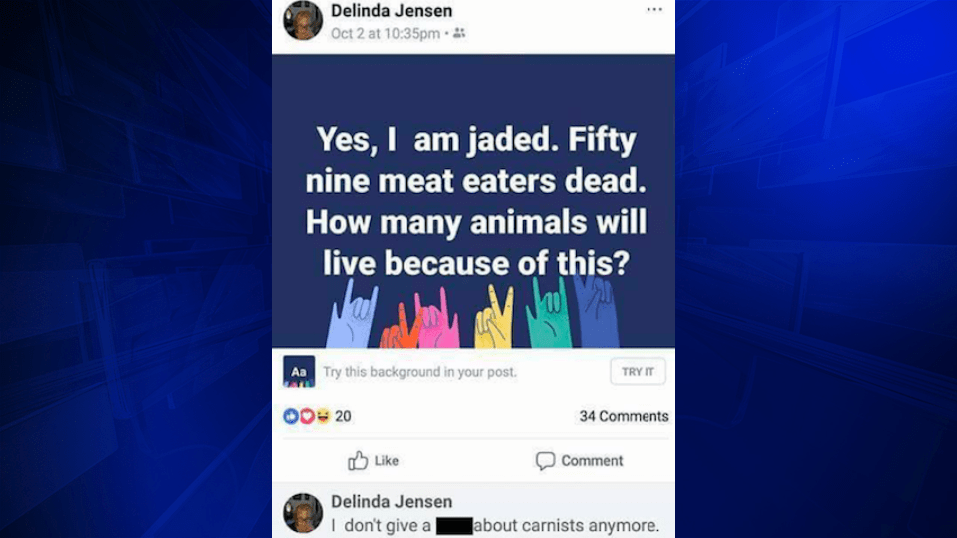Open the post timestamp Oct 2 at 10:35pm
Viewport: 957px width, 538px height.
(x=385, y=34)
